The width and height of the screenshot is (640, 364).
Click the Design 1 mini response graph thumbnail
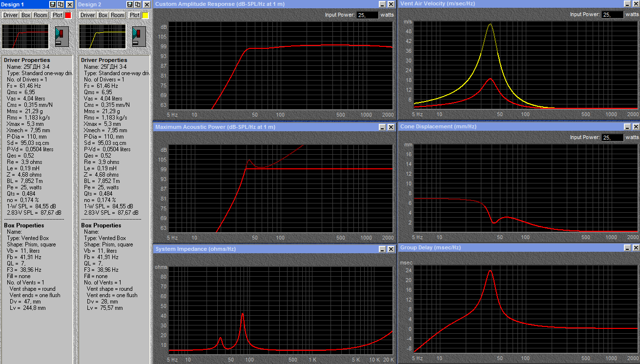point(25,37)
